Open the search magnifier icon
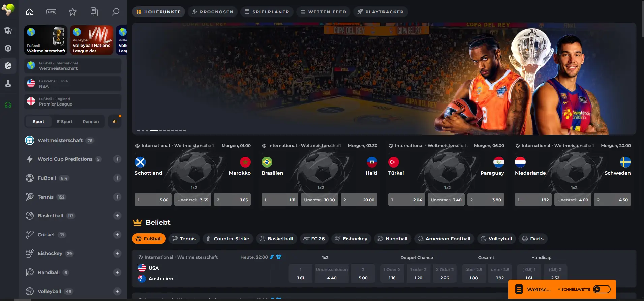The width and height of the screenshot is (644, 301). tap(116, 12)
